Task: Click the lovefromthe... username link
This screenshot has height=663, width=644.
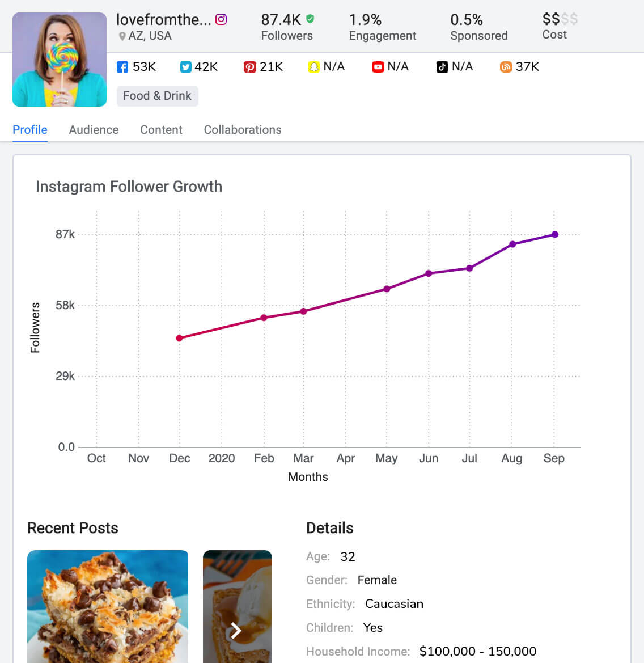Action: click(x=163, y=19)
